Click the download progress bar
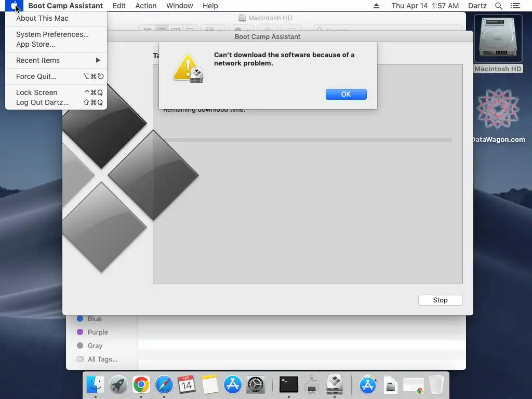 pyautogui.click(x=307, y=140)
